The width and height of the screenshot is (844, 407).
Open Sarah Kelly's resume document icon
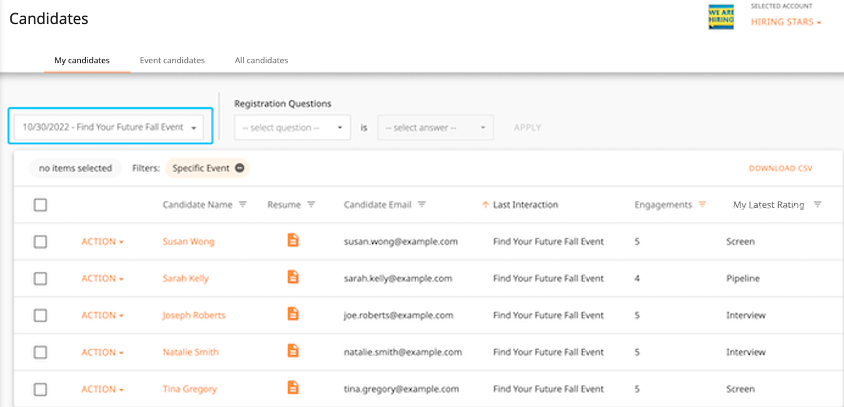pyautogui.click(x=293, y=277)
